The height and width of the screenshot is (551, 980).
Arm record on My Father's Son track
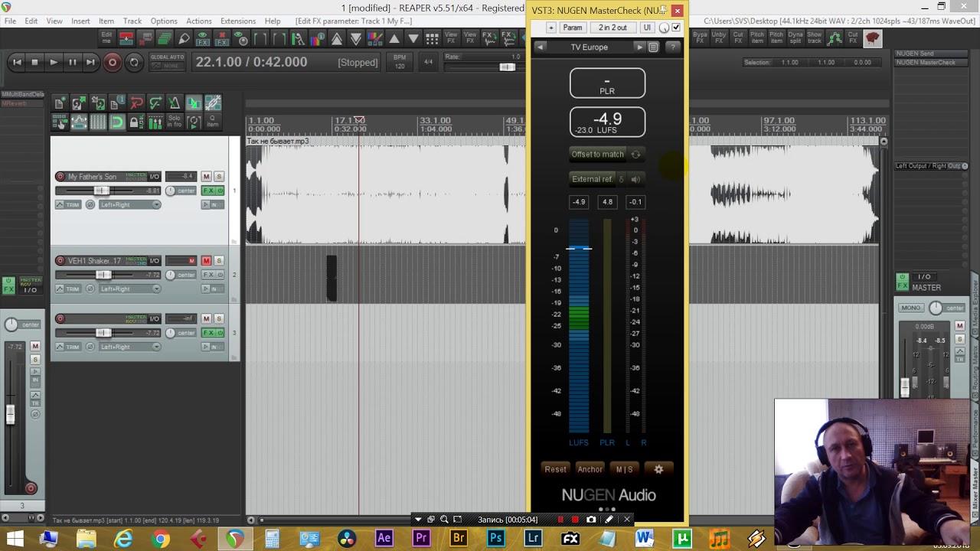tap(60, 177)
